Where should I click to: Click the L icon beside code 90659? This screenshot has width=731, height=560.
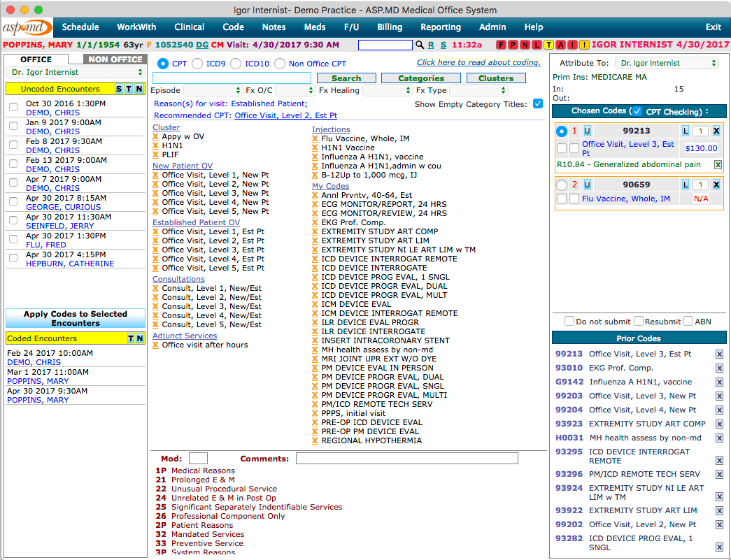pos(686,184)
